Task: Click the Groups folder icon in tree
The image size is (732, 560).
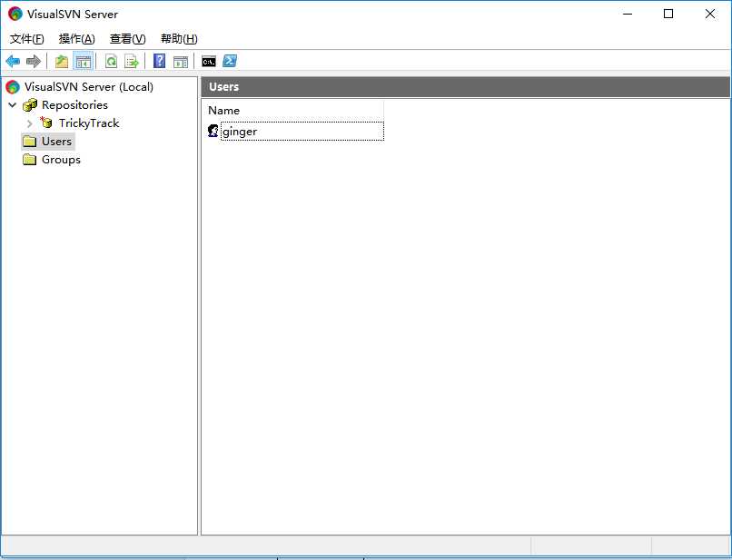Action: coord(29,160)
